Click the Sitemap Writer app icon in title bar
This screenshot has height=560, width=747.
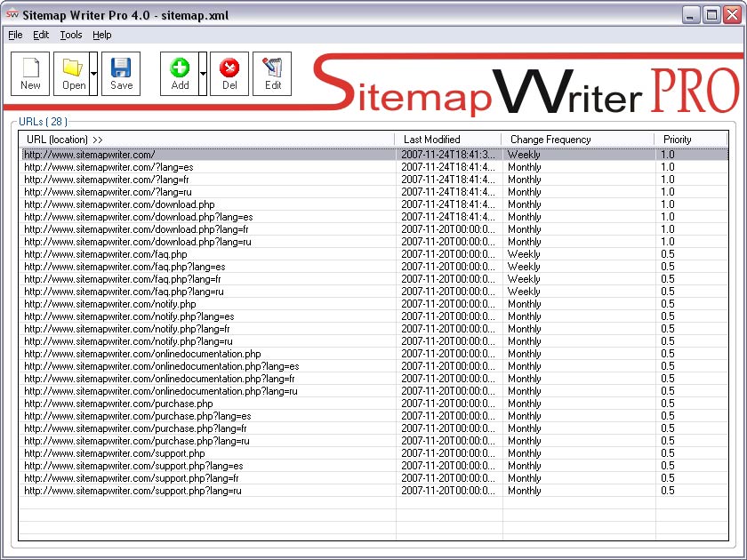point(12,15)
